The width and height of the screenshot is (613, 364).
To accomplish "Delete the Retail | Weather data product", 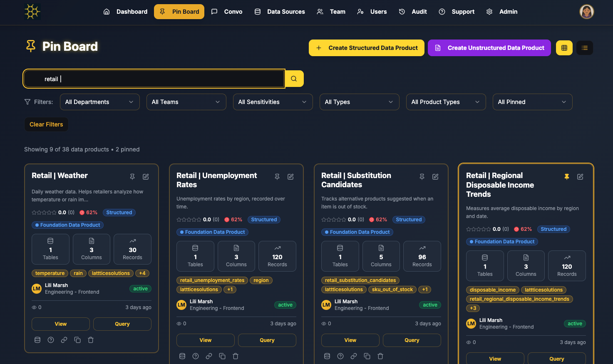I will pos(91,340).
